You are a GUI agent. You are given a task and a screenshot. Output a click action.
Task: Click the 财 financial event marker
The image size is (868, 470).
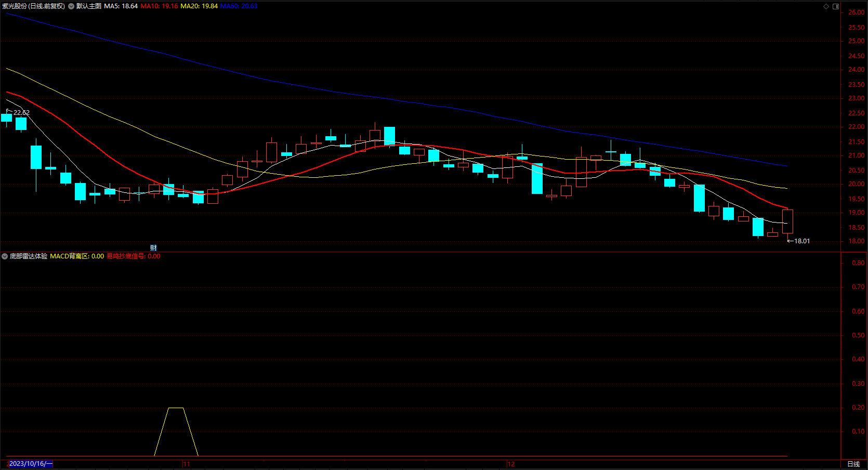point(153,248)
